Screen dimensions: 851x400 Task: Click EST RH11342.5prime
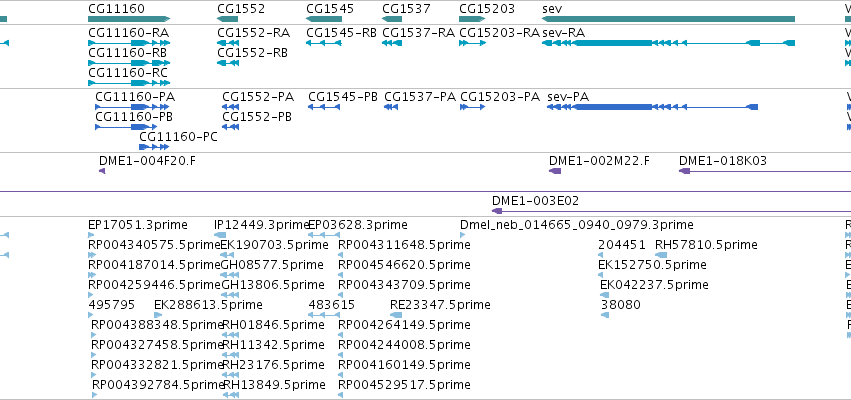point(231,355)
